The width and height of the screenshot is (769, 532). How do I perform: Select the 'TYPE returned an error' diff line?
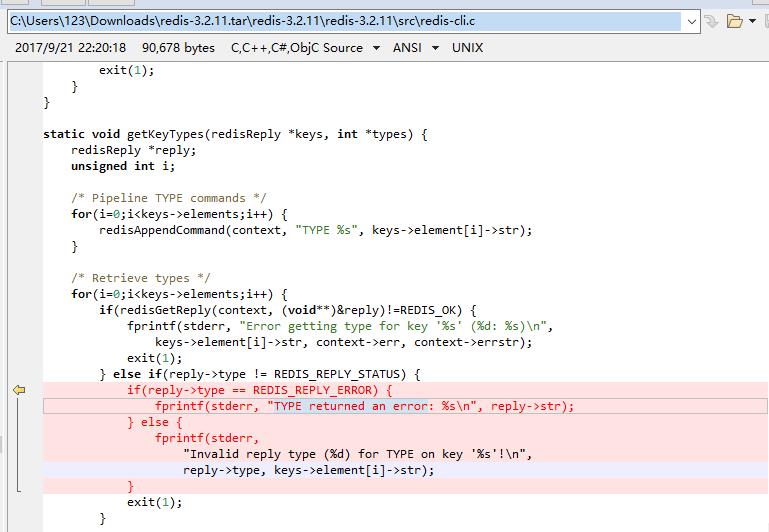click(x=365, y=406)
